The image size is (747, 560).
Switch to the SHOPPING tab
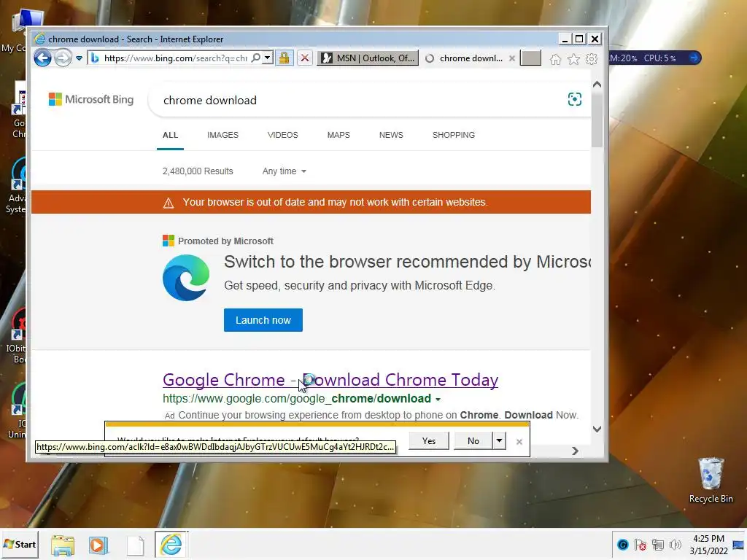pyautogui.click(x=454, y=135)
